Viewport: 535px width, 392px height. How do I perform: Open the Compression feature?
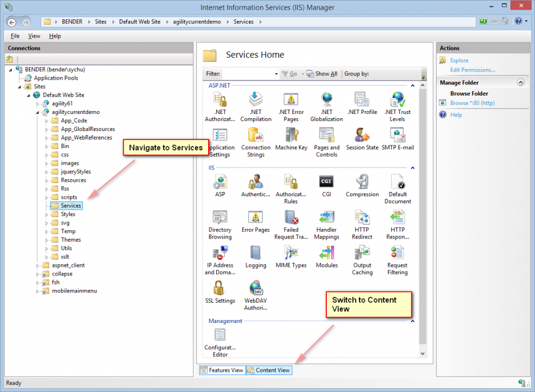[x=362, y=185]
